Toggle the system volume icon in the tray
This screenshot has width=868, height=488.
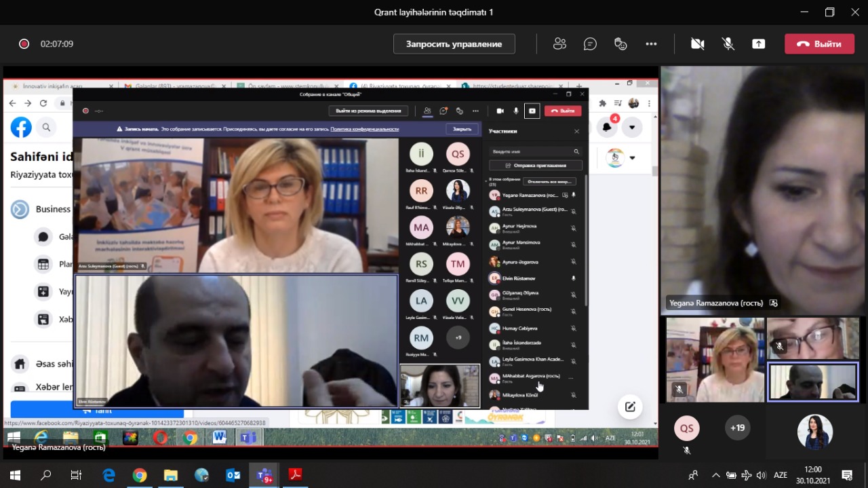pyautogui.click(x=762, y=475)
